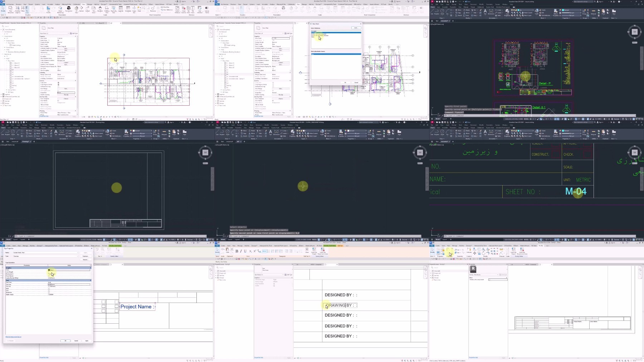Click Duplicate... in Type Properties dialog
This screenshot has width=644, height=362.
coord(86,256)
